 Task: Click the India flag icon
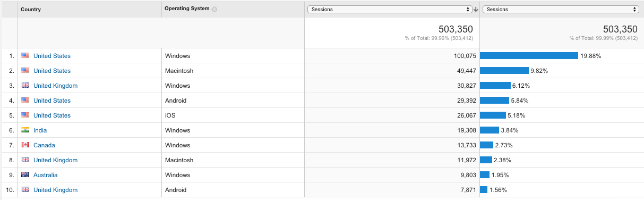tap(25, 130)
